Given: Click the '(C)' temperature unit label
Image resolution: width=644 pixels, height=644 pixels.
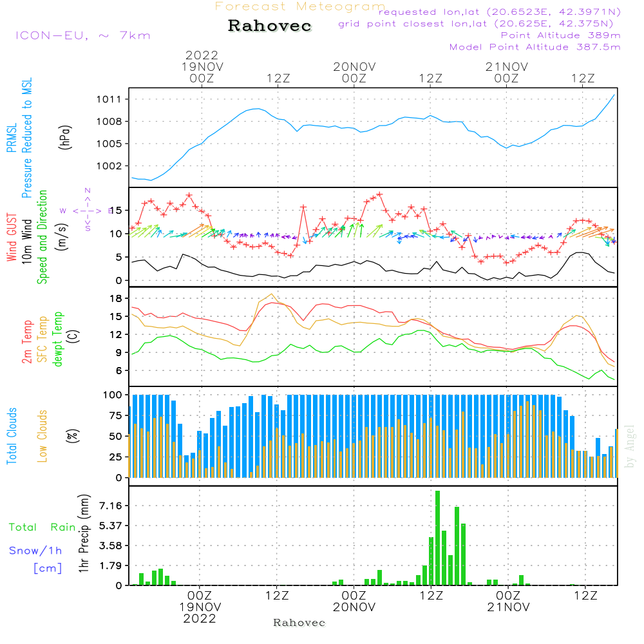Looking at the screenshot, I should [x=73, y=336].
